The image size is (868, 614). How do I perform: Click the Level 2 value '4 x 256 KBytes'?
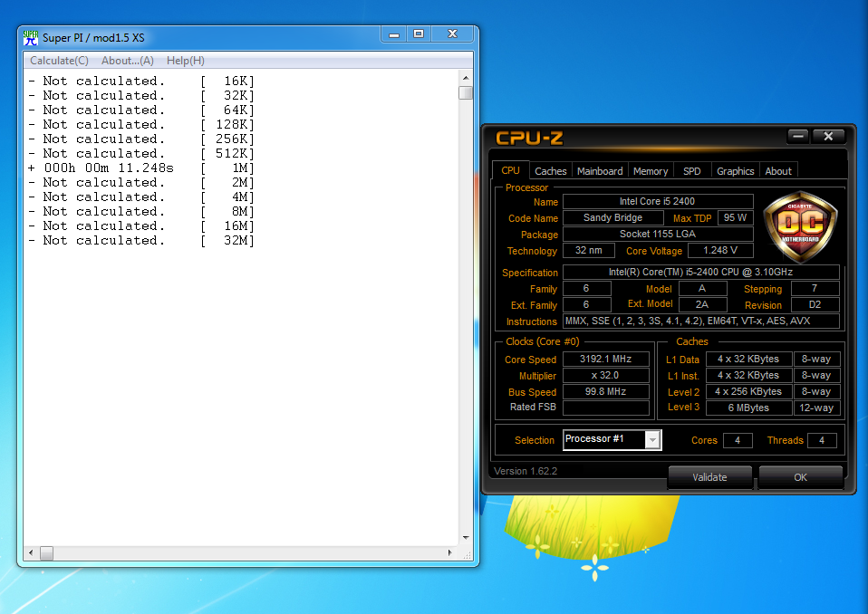click(748, 391)
